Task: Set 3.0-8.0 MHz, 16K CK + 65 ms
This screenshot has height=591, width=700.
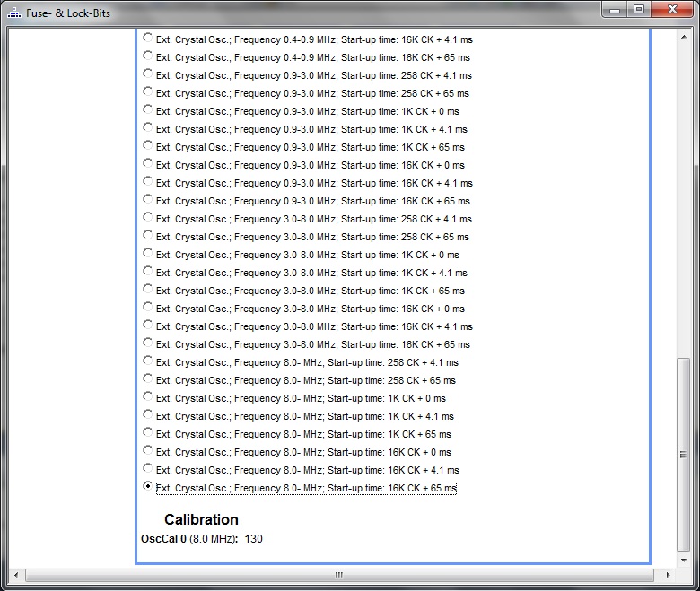Action: (147, 343)
